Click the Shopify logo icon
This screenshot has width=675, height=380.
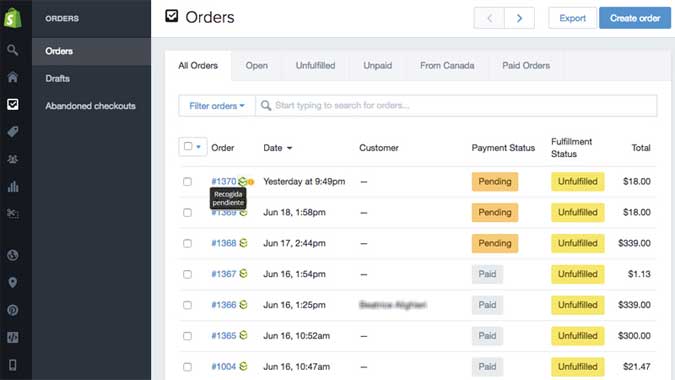[12, 18]
